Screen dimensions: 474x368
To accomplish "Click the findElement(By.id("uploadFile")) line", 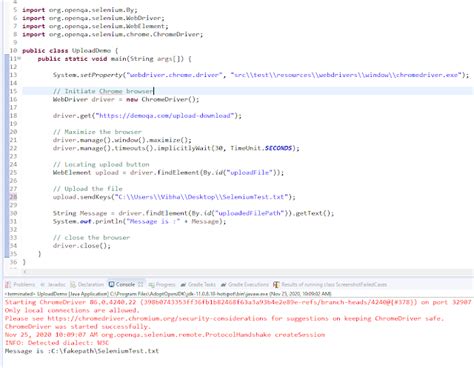I will pos(168,173).
